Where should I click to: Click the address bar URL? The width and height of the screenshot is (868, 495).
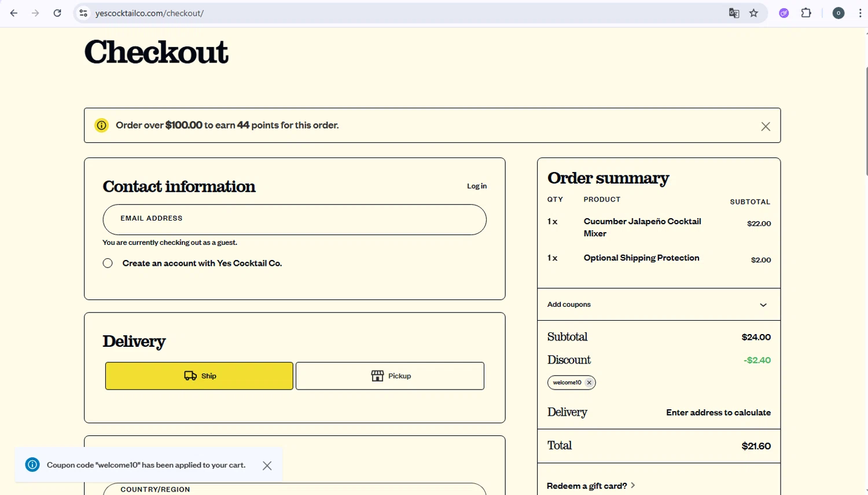tap(149, 13)
